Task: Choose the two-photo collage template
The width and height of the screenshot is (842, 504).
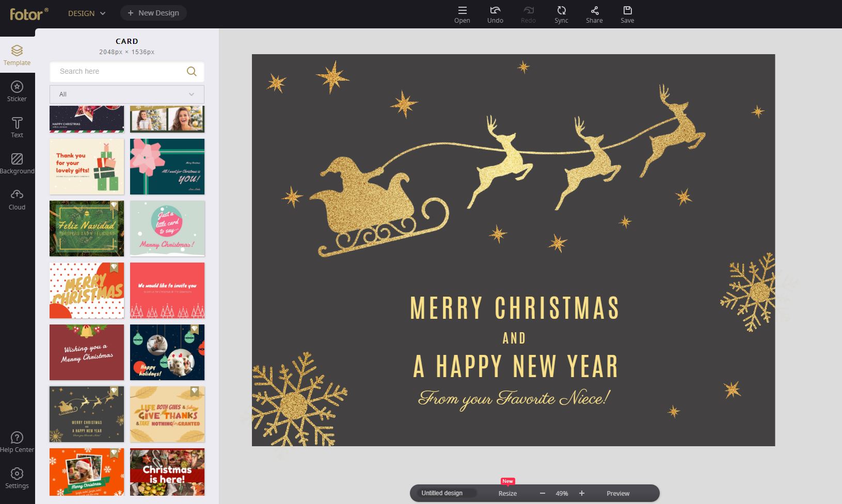Action: (167, 119)
